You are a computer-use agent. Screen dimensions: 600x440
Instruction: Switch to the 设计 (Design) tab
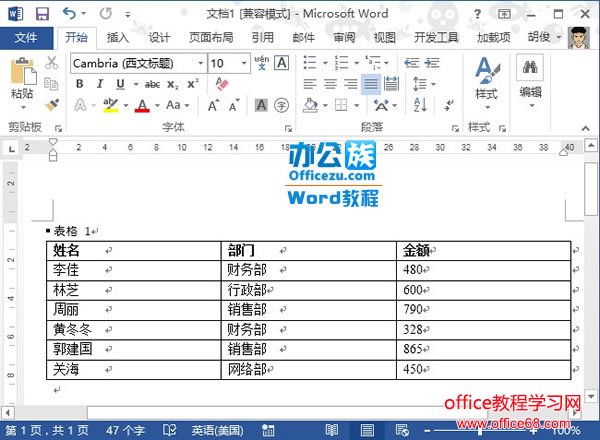(x=159, y=37)
